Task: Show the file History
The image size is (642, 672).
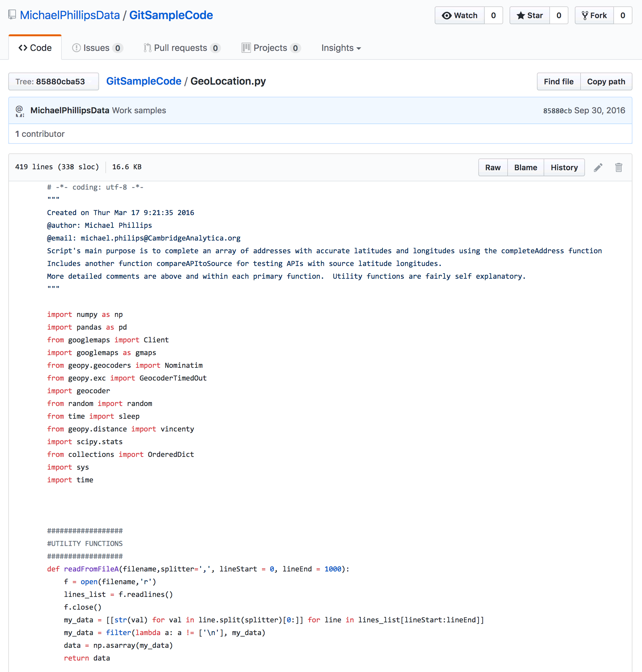Action: coord(564,167)
